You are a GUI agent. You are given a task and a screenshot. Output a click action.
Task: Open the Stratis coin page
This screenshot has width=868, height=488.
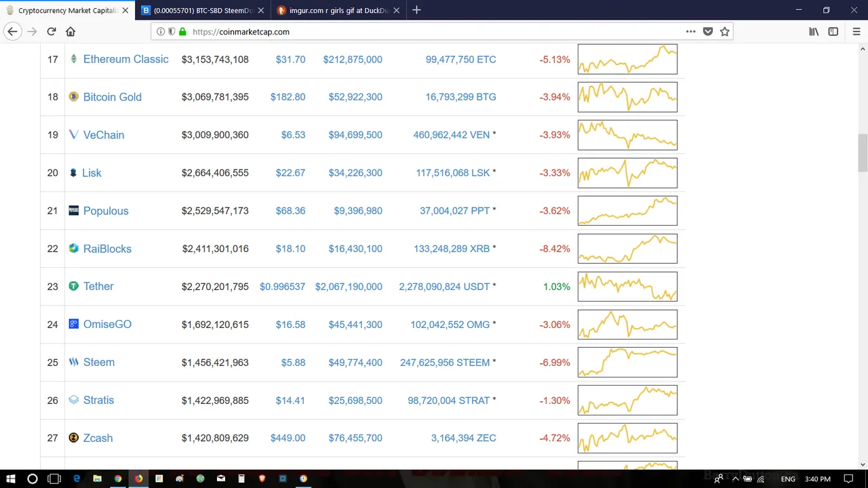[x=98, y=400]
